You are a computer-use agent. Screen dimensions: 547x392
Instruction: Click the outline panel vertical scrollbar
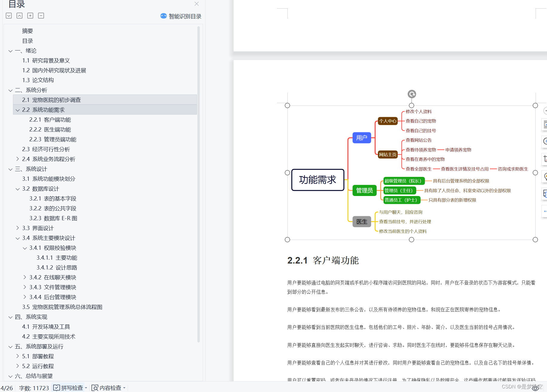pyautogui.click(x=199, y=184)
